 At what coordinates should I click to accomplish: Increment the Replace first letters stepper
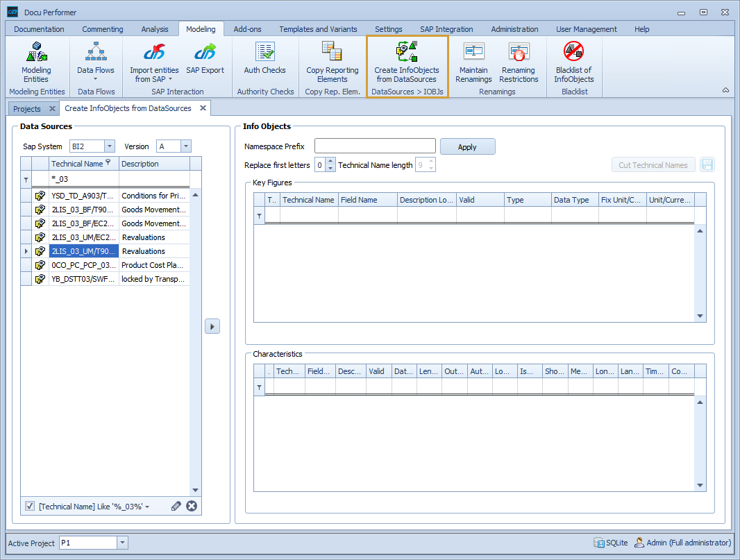(330, 162)
